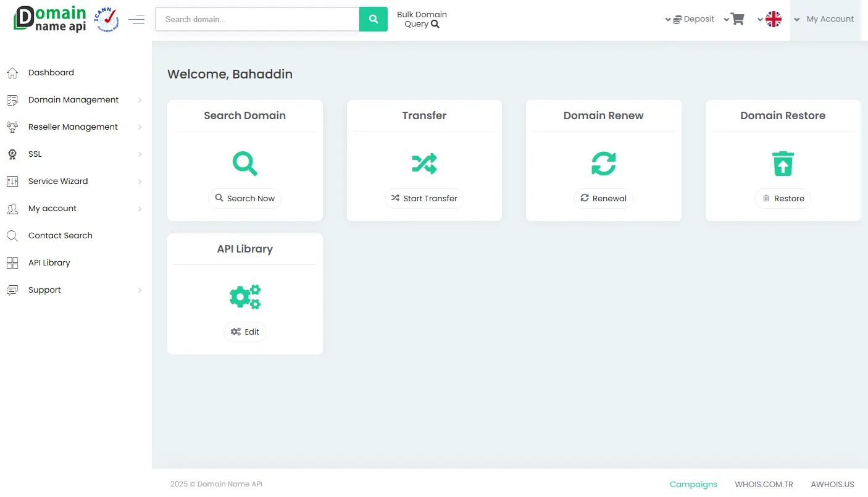The height and width of the screenshot is (497, 868).
Task: Click the green magnifier search submit button
Action: click(373, 19)
